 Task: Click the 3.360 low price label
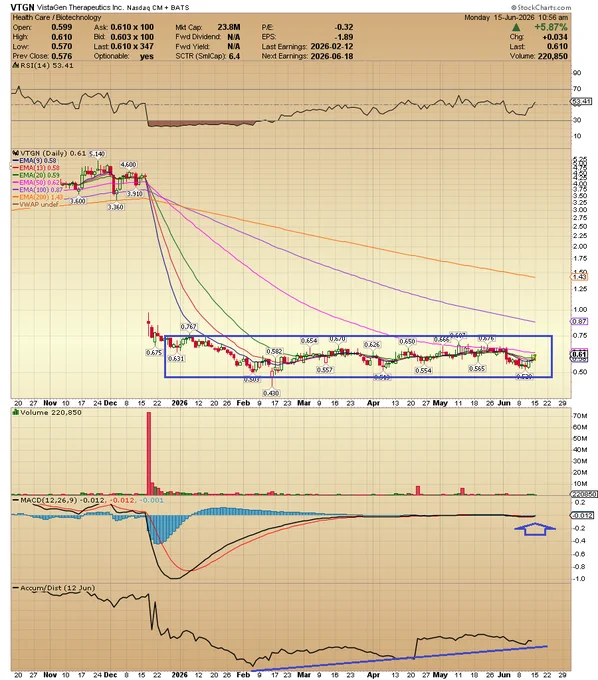[116, 207]
